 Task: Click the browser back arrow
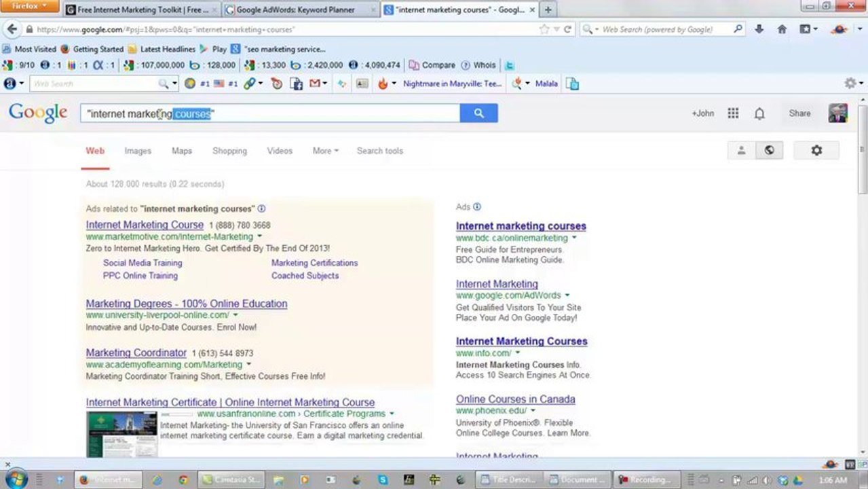click(x=12, y=29)
